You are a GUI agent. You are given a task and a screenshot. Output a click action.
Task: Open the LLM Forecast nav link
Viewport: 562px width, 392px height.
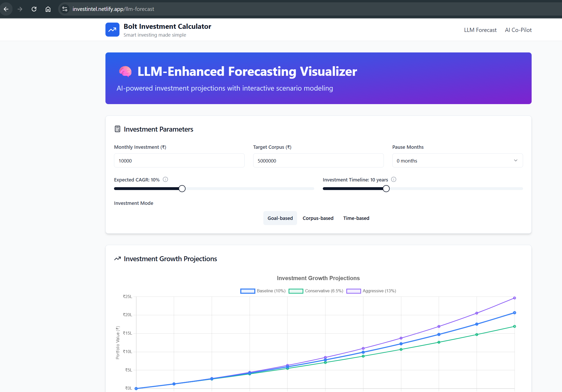click(480, 30)
